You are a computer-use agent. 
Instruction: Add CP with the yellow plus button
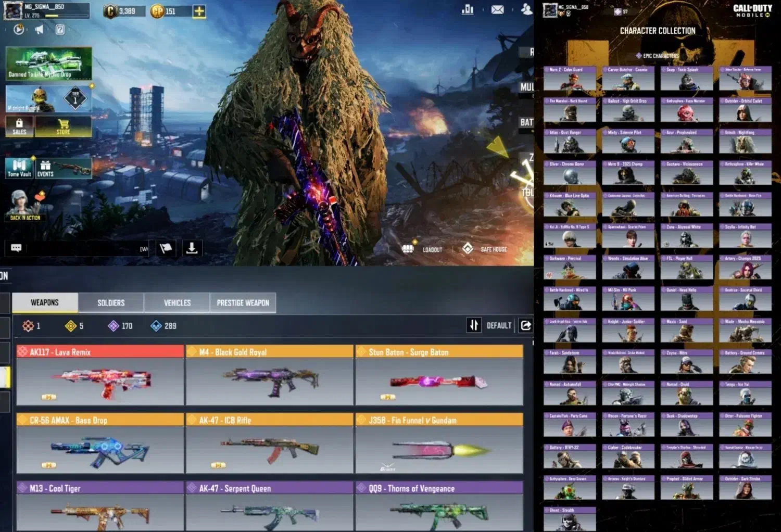pos(199,11)
